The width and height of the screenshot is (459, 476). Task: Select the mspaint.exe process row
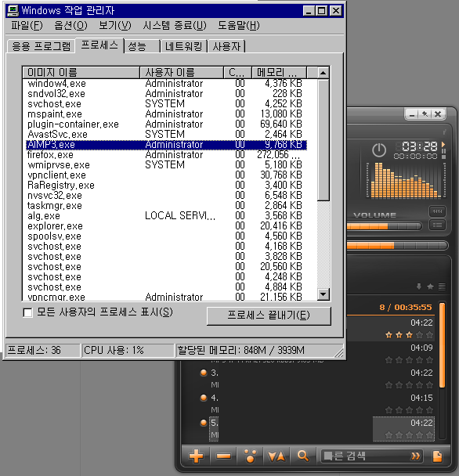[x=166, y=114]
